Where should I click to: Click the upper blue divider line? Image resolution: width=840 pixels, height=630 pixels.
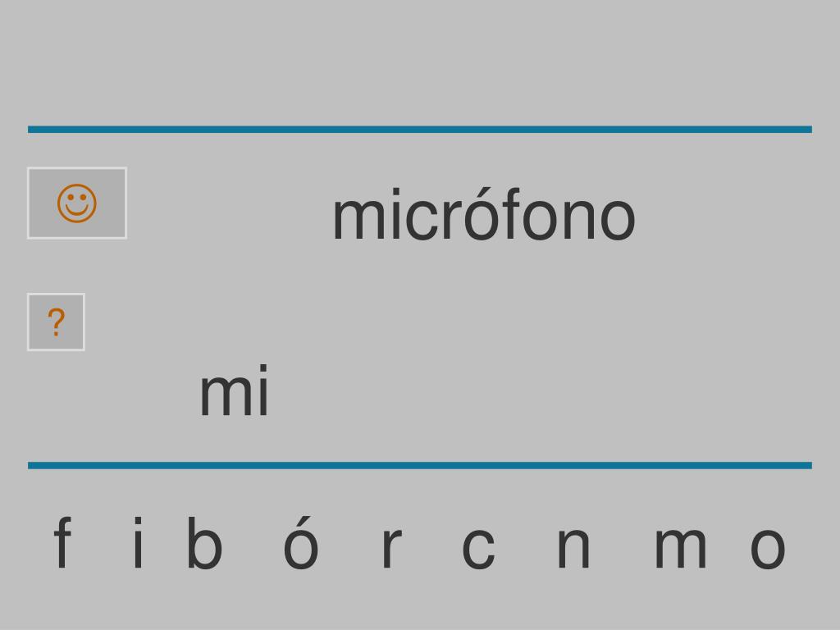420,129
